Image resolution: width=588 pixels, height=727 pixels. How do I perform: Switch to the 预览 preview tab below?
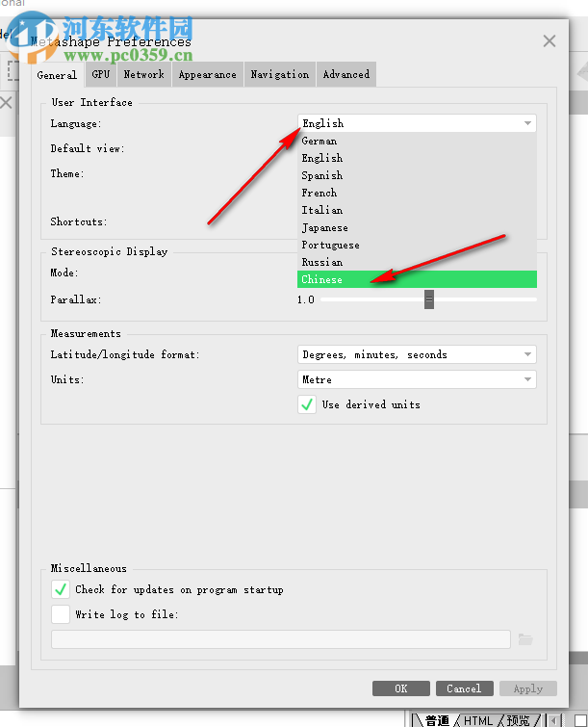518,720
